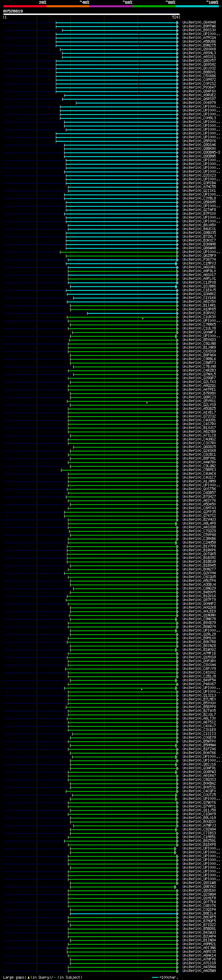Click the cyan ~100% legend segment

tap(197, 6)
